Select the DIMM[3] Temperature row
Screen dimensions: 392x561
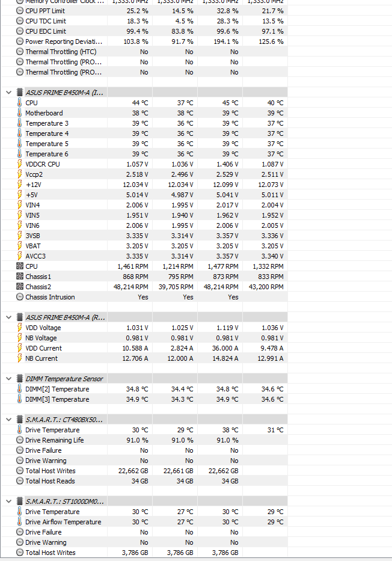(144, 399)
